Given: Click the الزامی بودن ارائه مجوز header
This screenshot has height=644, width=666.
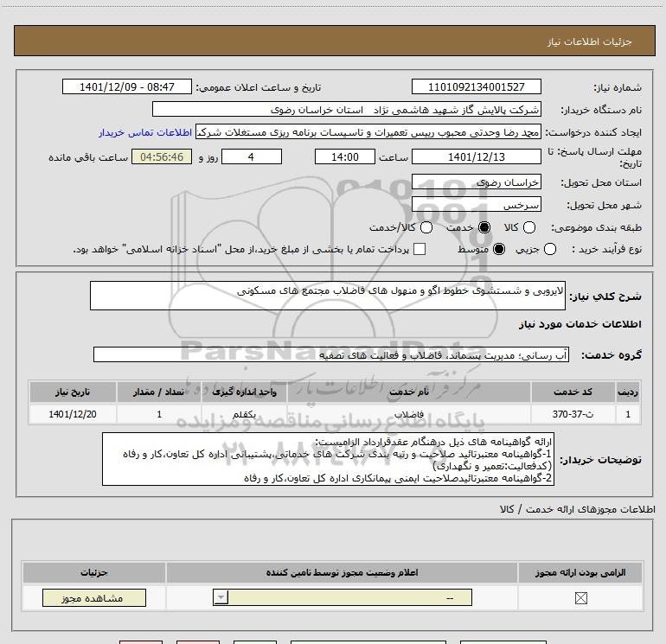Looking at the screenshot, I should [580, 572].
